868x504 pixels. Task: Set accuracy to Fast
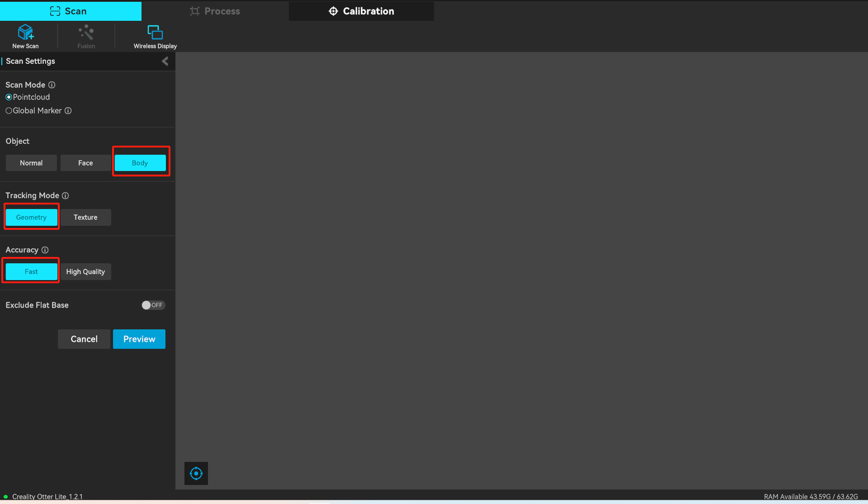(31, 271)
